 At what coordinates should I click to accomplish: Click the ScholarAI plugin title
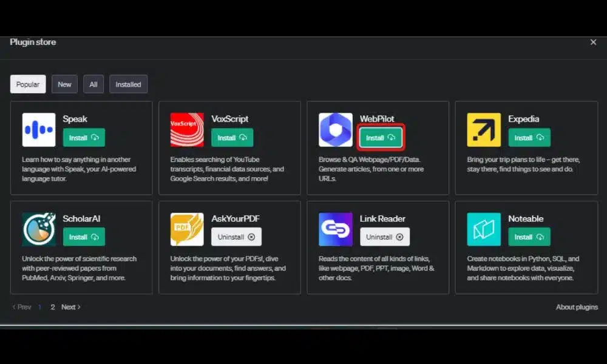[x=82, y=218]
